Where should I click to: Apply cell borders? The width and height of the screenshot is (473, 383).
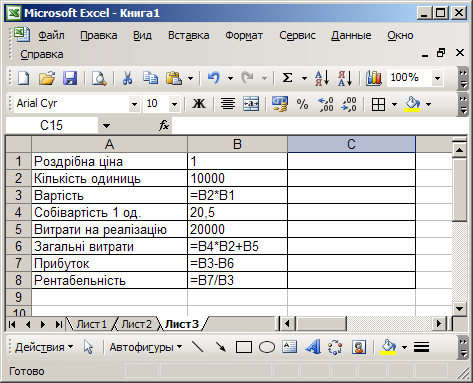[378, 105]
